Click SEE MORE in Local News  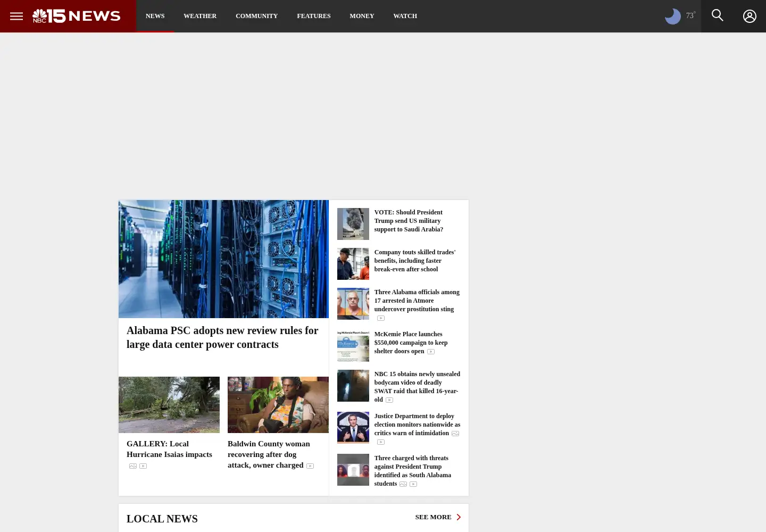point(433,517)
